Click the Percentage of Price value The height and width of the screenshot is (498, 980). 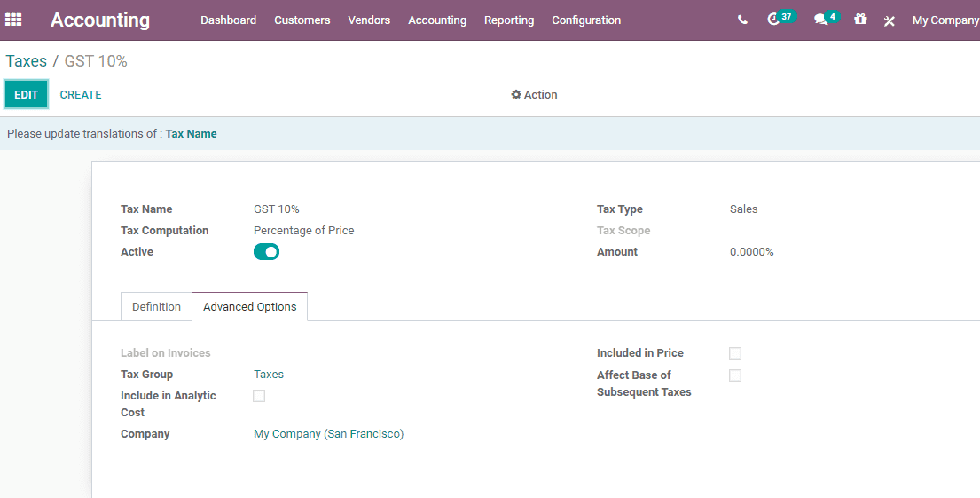click(x=303, y=230)
